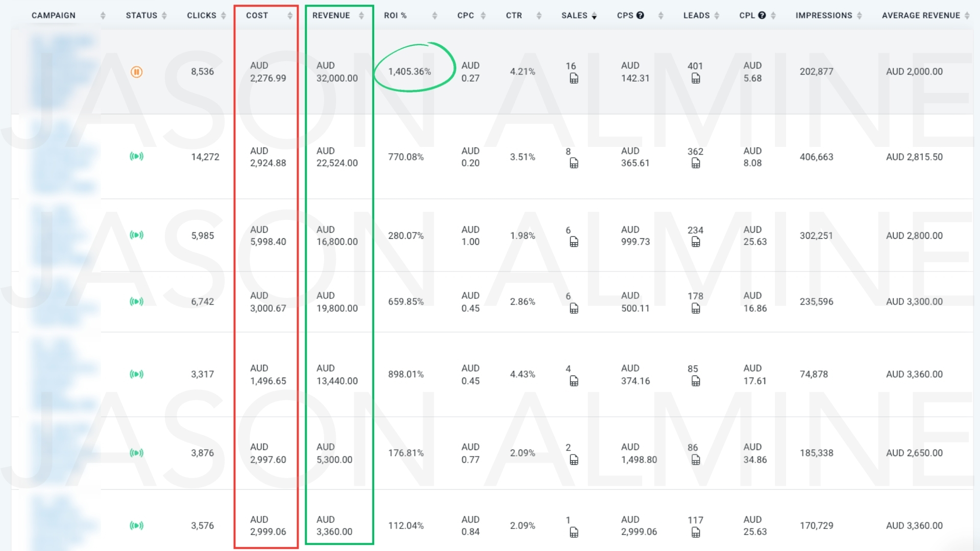Click the Average Revenue column header
This screenshot has height=551, width=980.
pos(920,15)
